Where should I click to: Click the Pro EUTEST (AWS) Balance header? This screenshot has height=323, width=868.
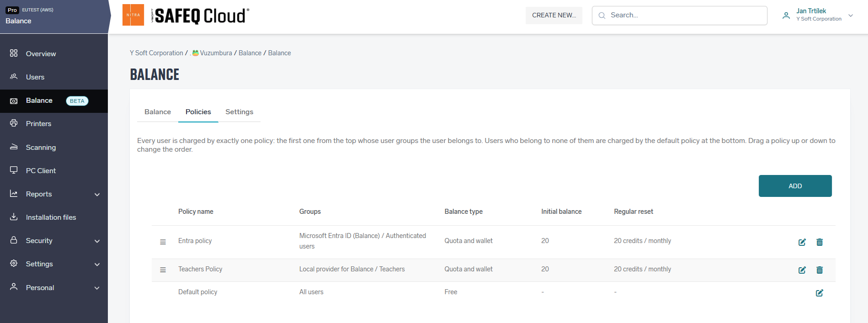click(54, 16)
